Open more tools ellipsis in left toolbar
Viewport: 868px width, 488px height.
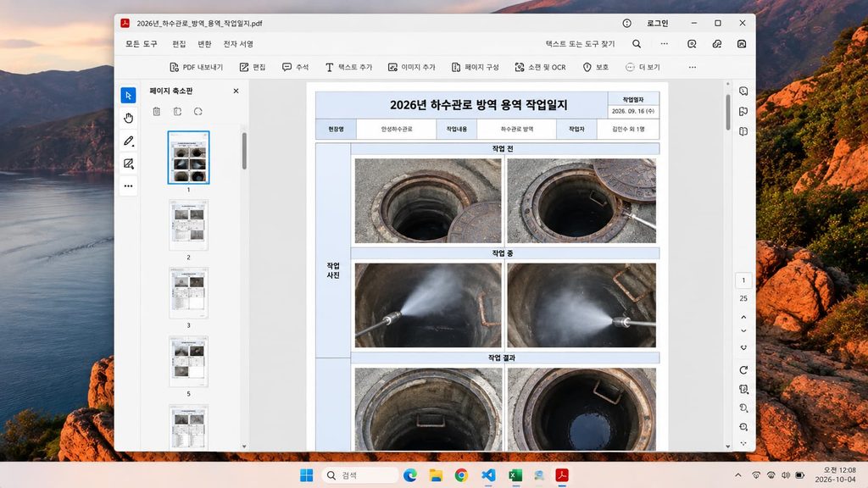coord(129,186)
